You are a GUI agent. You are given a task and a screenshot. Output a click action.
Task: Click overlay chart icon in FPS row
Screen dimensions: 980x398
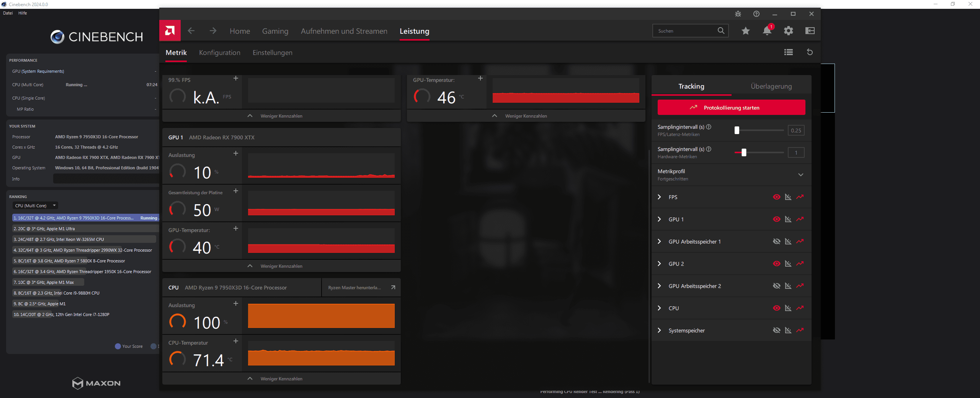point(788,197)
